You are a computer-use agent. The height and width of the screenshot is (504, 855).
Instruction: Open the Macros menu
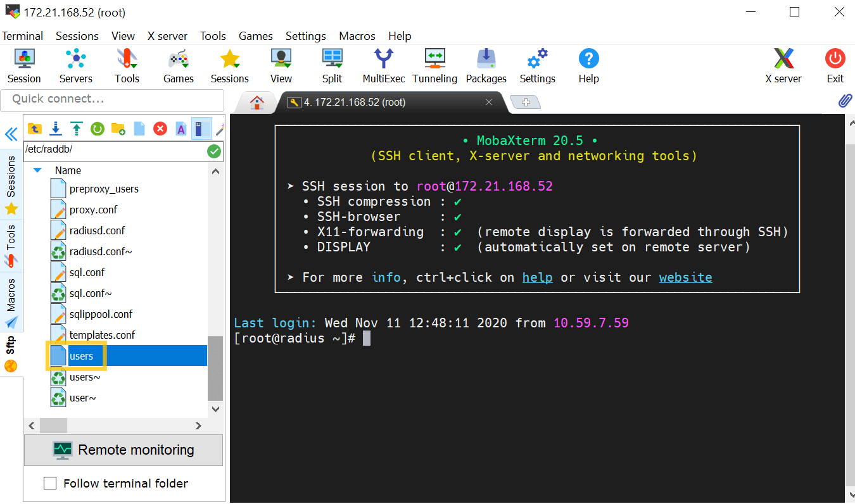point(357,36)
